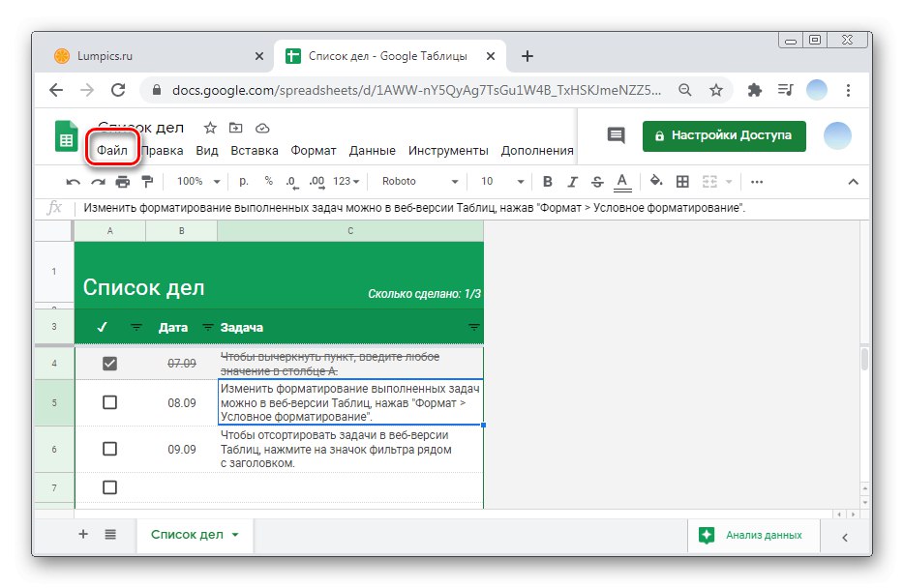The width and height of the screenshot is (904, 588).
Task: Open the Дополнения menu
Action: [x=537, y=151]
